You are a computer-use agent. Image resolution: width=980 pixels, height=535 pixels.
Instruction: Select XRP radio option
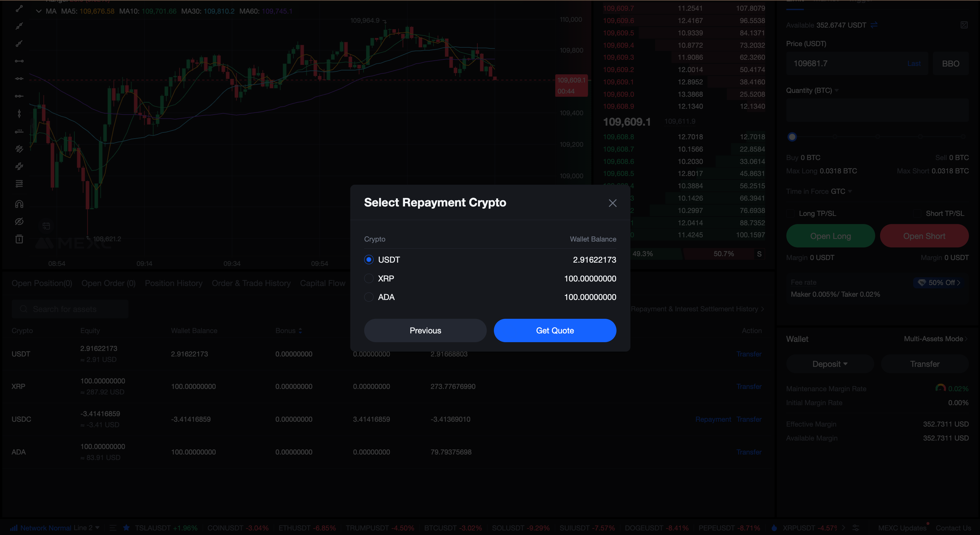coord(368,278)
